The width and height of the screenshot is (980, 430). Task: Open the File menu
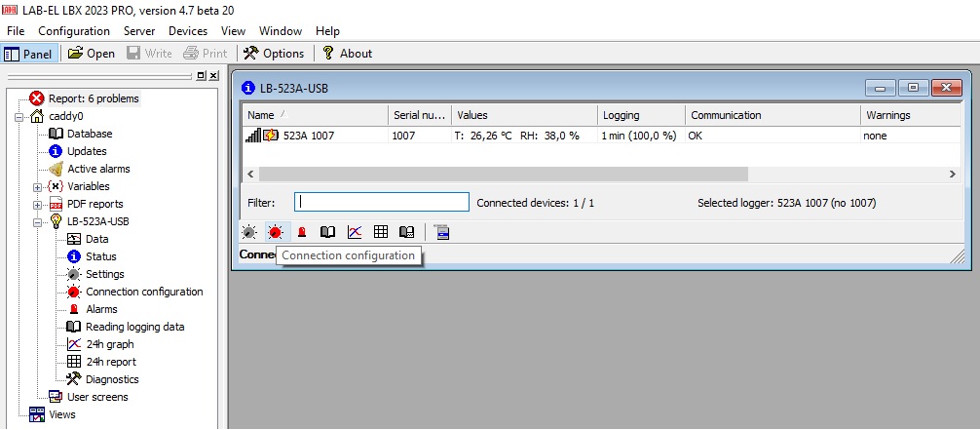coord(16,30)
